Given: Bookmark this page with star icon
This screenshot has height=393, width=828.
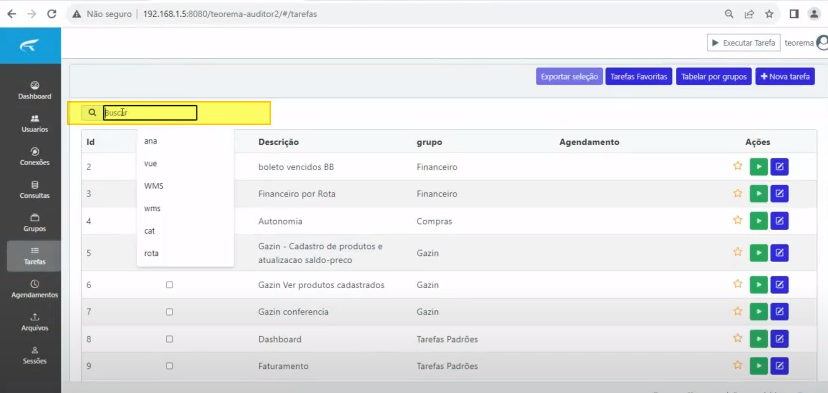Looking at the screenshot, I should tap(769, 14).
